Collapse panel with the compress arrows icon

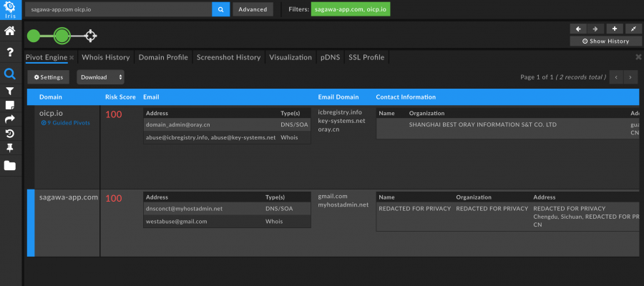pos(633,29)
